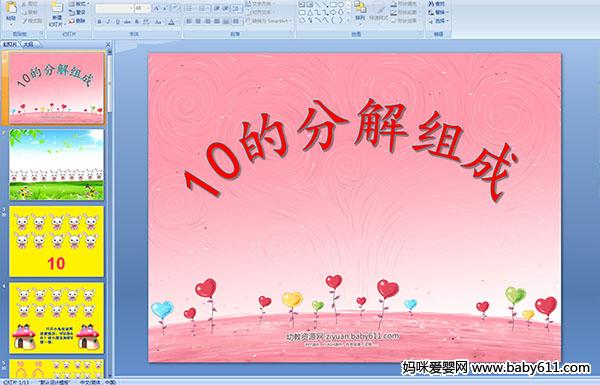Click the Layout button in Slides group
Viewport: 600px width, 385px height.
pos(78,4)
